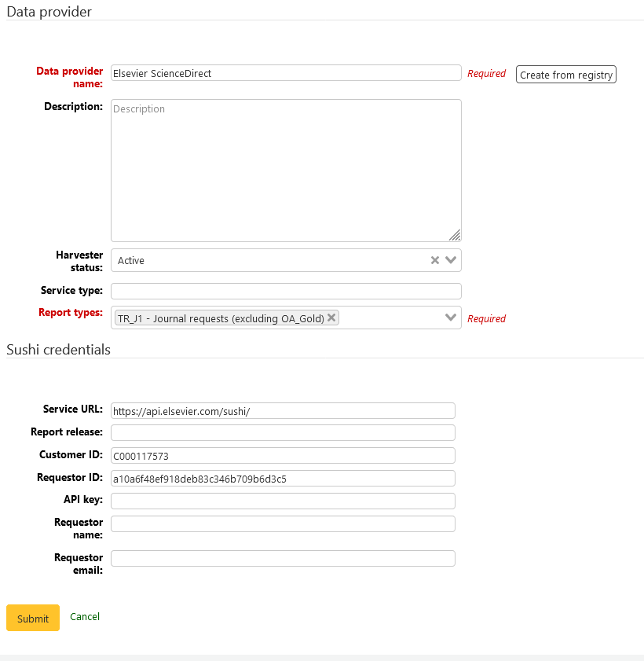This screenshot has width=644, height=661.
Task: Click the API key input box
Action: (x=283, y=501)
